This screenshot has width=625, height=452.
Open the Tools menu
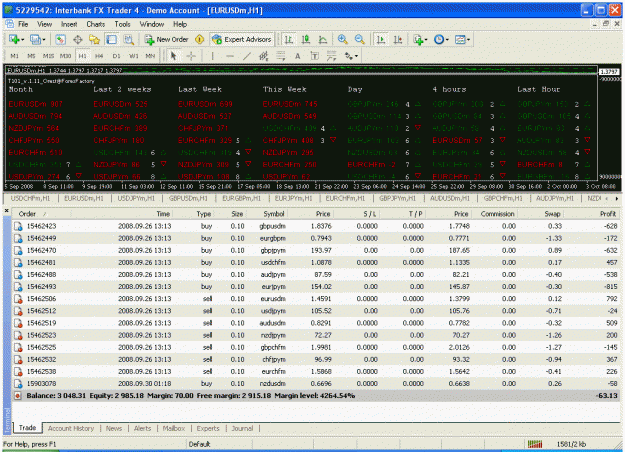pos(122,24)
